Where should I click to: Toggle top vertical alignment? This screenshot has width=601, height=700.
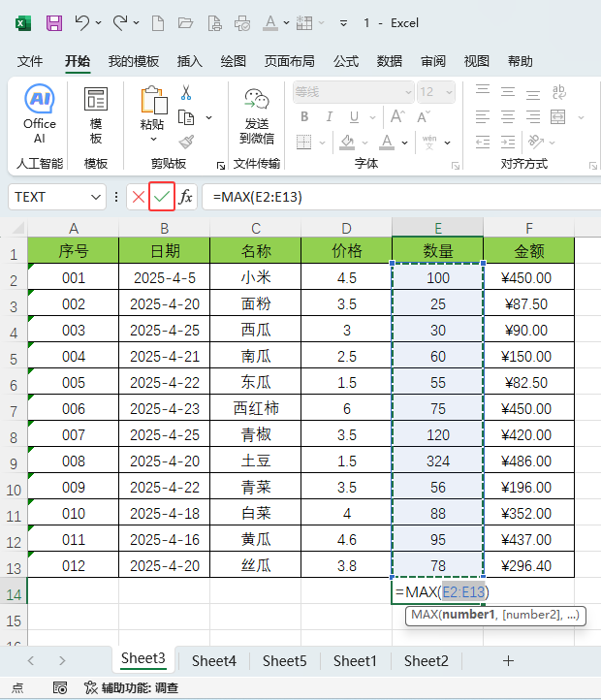[x=483, y=91]
